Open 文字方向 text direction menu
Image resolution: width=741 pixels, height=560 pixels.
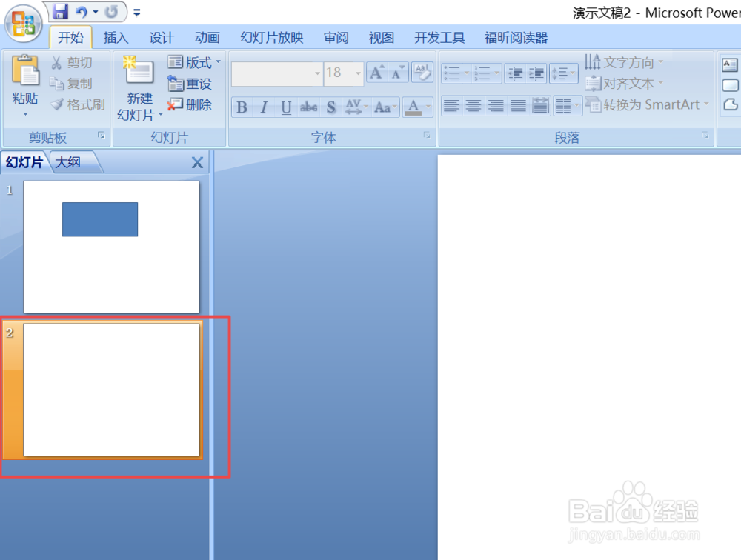(x=624, y=62)
